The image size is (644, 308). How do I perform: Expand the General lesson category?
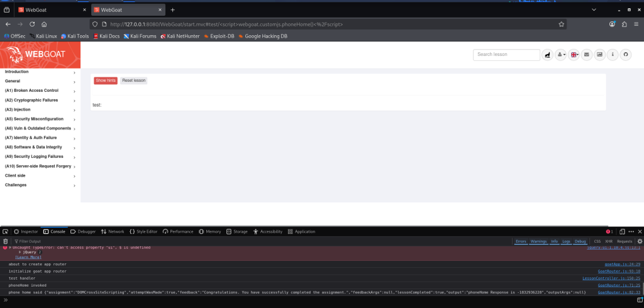[x=40, y=81]
